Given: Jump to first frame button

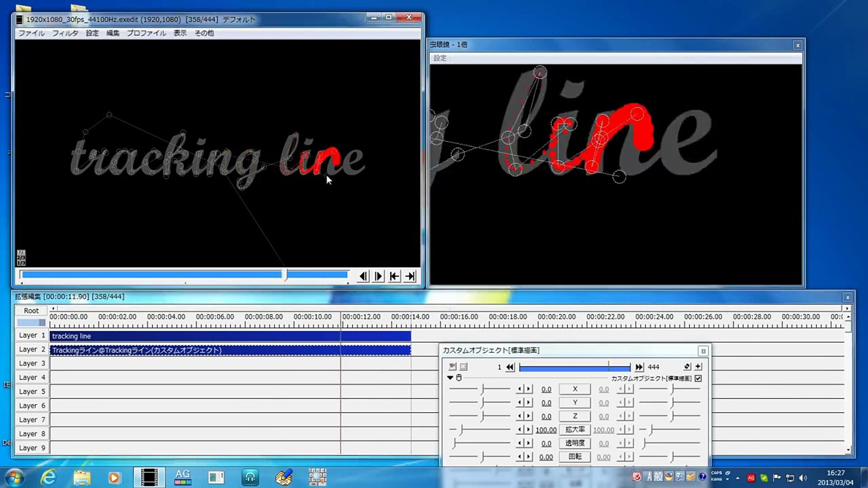Looking at the screenshot, I should tap(394, 276).
